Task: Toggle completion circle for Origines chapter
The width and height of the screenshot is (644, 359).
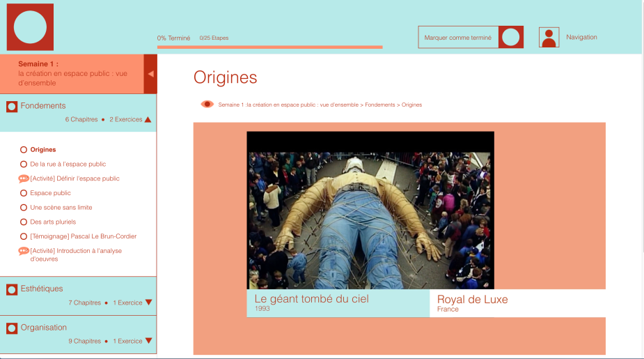Action: (24, 150)
